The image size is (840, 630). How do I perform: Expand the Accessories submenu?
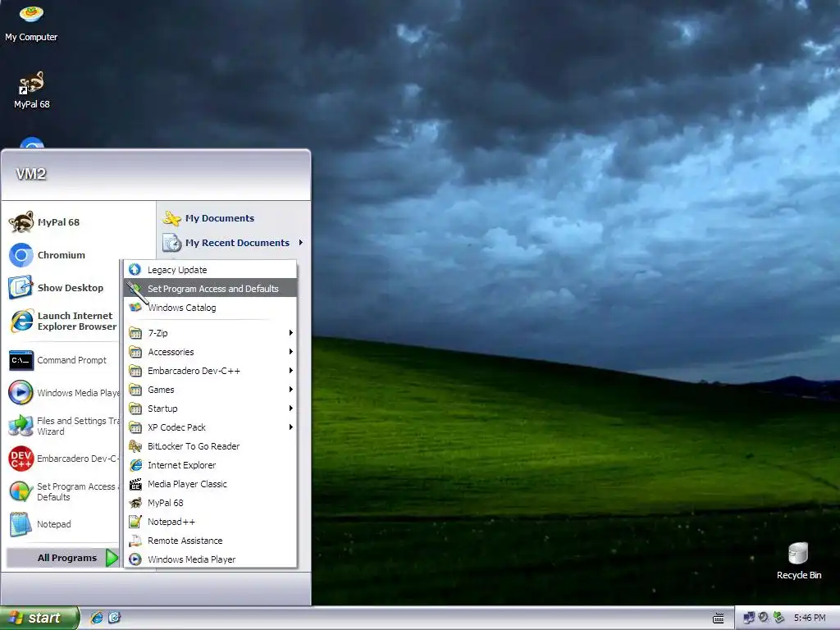coord(210,352)
